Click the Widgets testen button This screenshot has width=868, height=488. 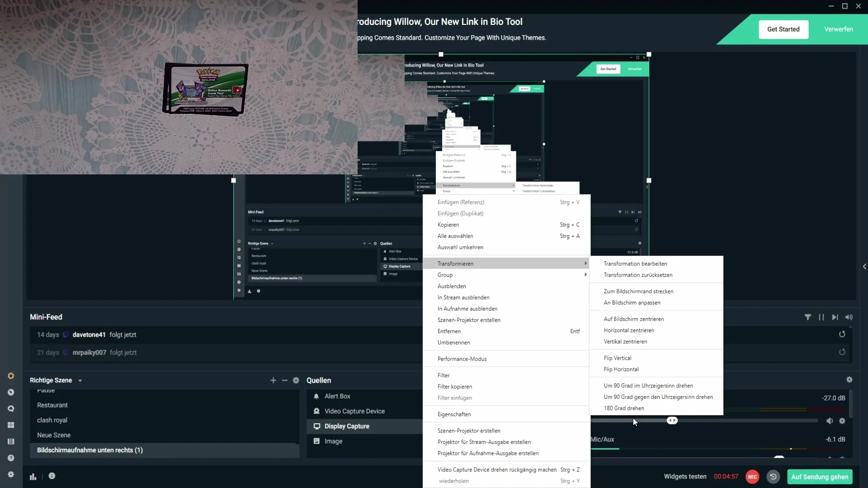coord(684,476)
